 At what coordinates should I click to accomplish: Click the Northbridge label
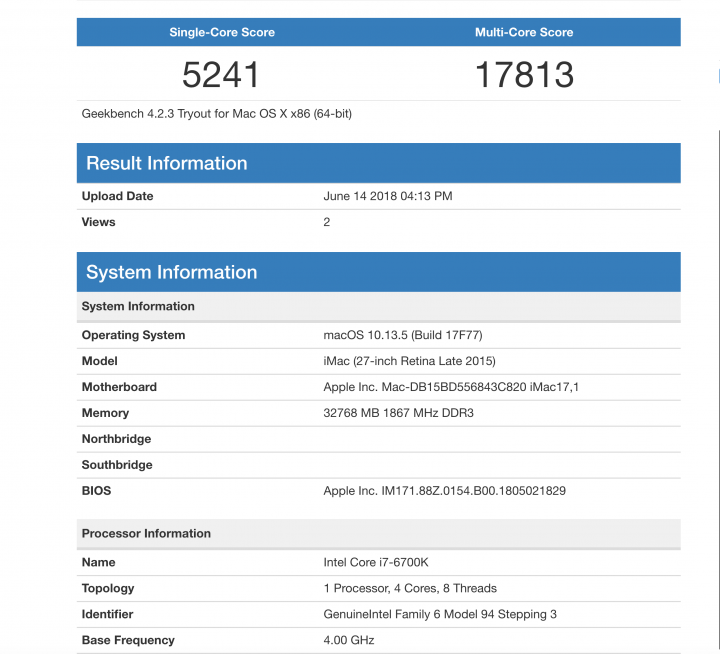coord(116,439)
